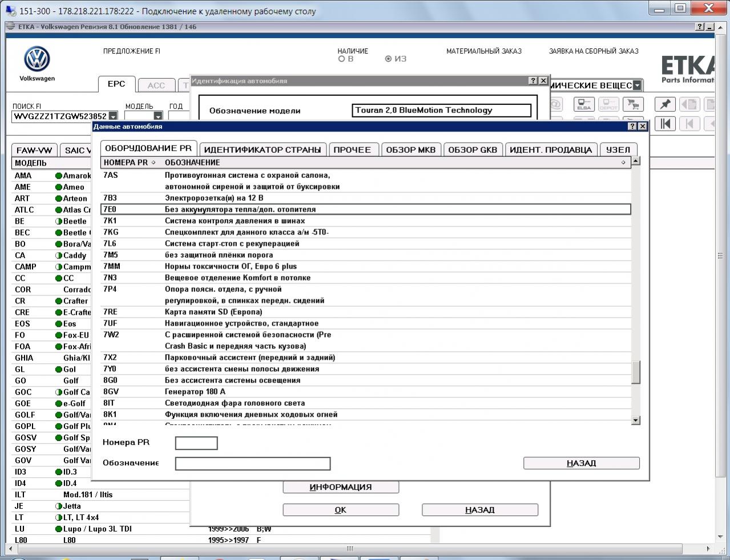
Task: Open the ИДЕНТ. ПРОДАВЦА tab
Action: [x=551, y=149]
